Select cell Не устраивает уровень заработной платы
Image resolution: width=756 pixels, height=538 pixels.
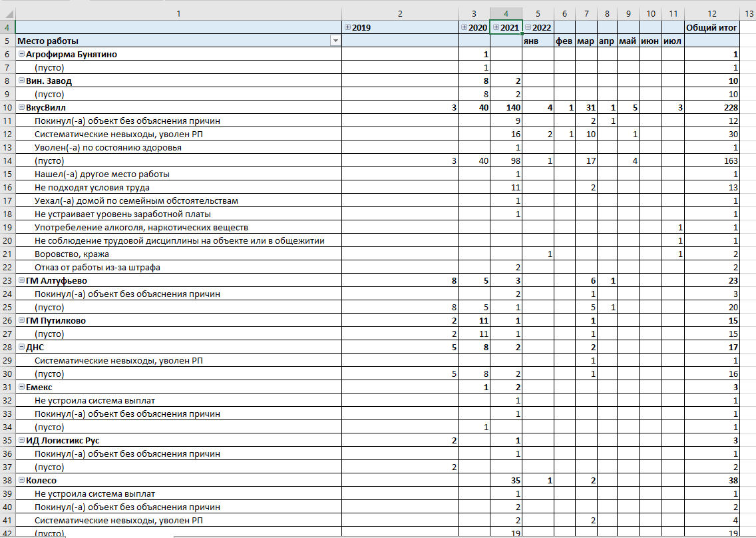[x=178, y=214]
